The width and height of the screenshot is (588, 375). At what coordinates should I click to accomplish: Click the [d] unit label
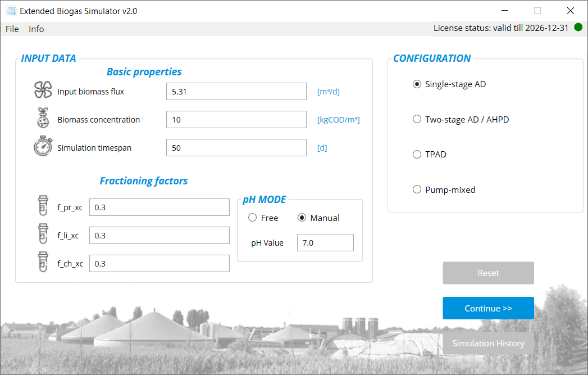[322, 148]
